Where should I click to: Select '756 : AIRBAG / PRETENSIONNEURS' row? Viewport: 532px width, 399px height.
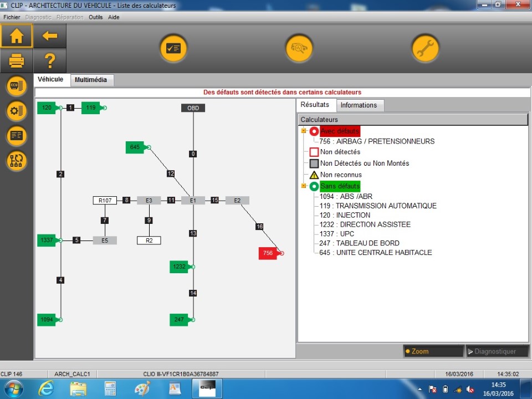(377, 141)
